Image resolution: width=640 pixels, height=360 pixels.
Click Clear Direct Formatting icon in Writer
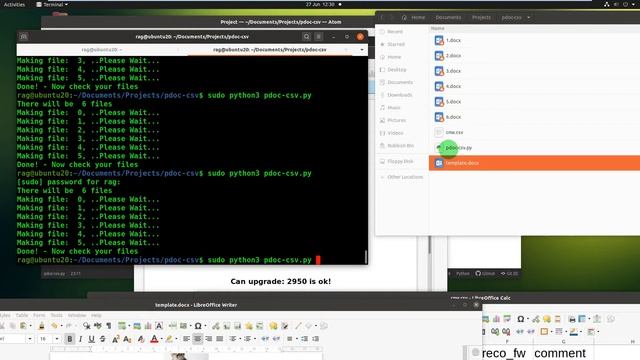[x=141, y=339]
